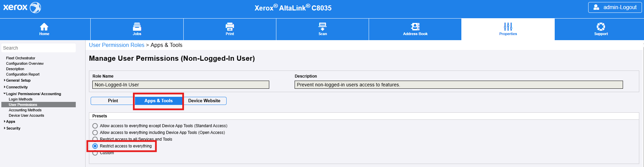Switch to the Device Website tab
This screenshot has width=644, height=167.
(x=204, y=101)
